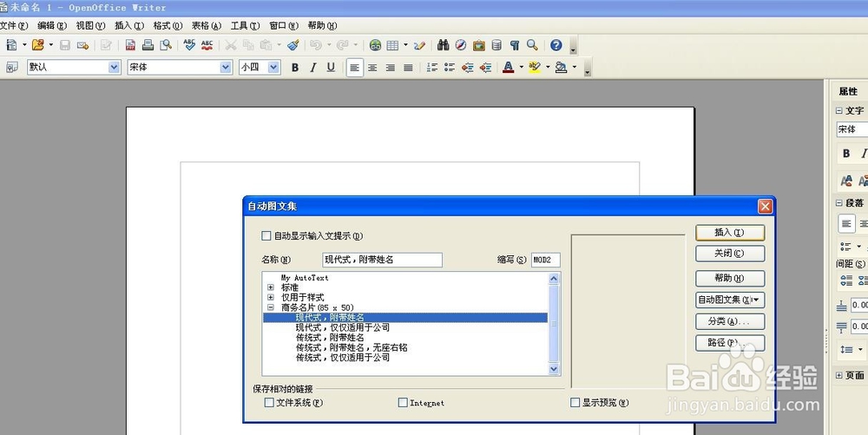Open the 自动图文集 dropdown button in dialog
868x435 pixels.
tap(730, 300)
